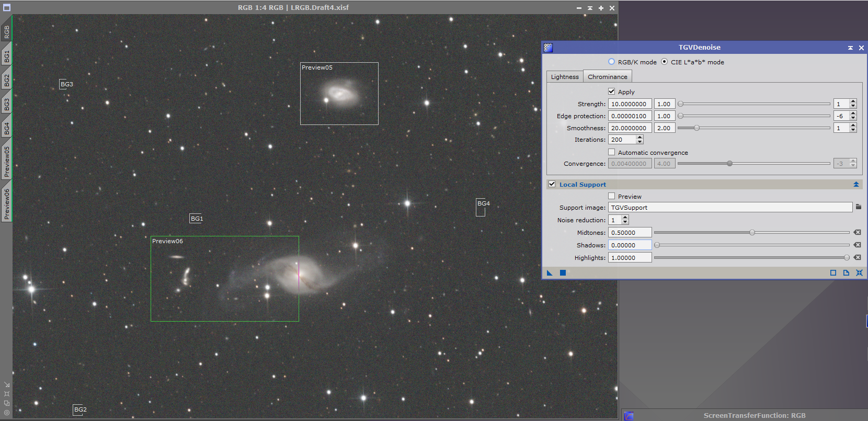
Task: Browse for a support image via folder icon
Action: pos(858,207)
